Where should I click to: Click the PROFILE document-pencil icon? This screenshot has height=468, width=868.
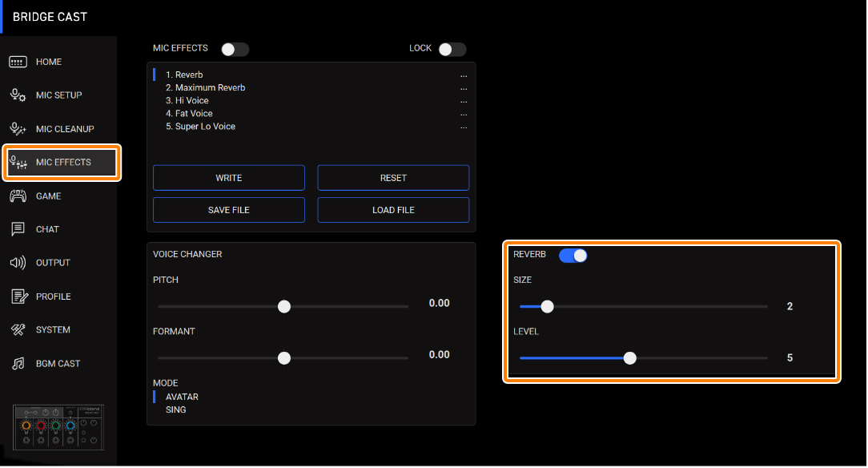[x=19, y=297]
